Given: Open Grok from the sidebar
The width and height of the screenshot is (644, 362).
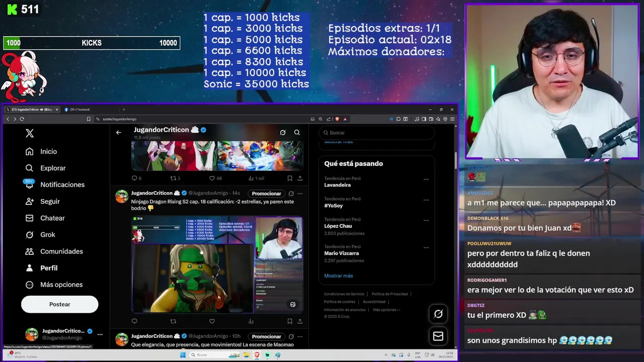Looking at the screenshot, I should [40, 234].
